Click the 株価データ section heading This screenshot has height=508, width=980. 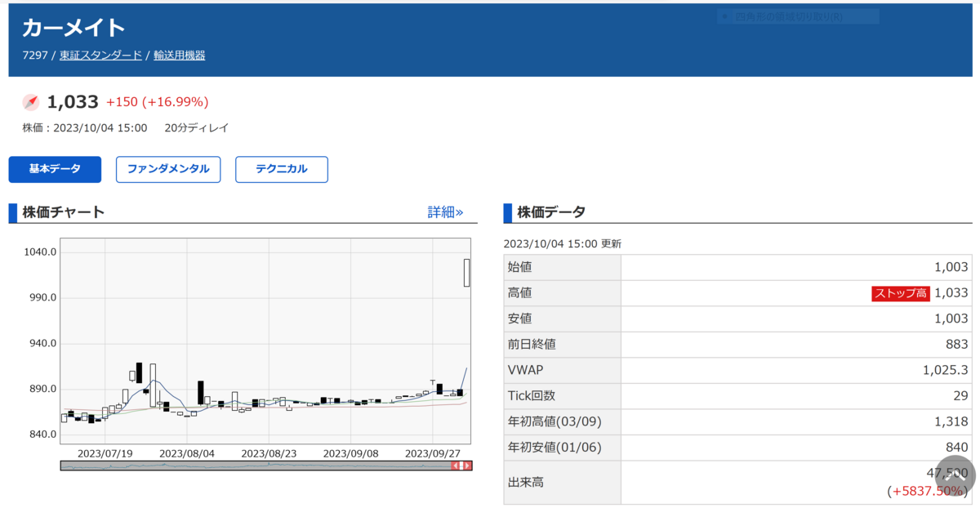551,212
